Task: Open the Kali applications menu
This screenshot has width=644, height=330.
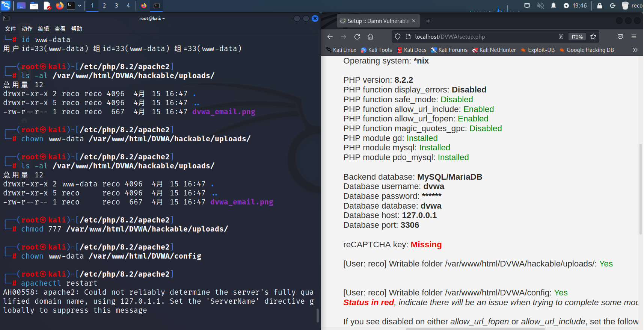Action: (6, 5)
